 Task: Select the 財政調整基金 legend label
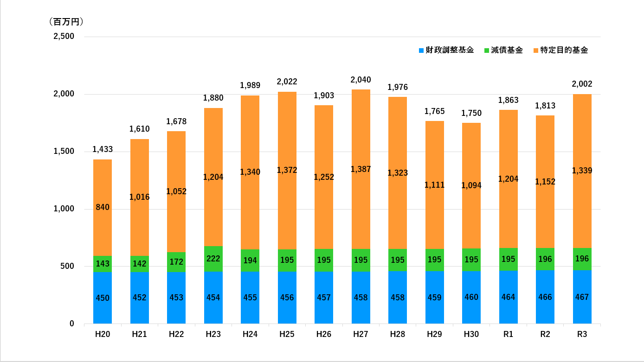(x=450, y=50)
